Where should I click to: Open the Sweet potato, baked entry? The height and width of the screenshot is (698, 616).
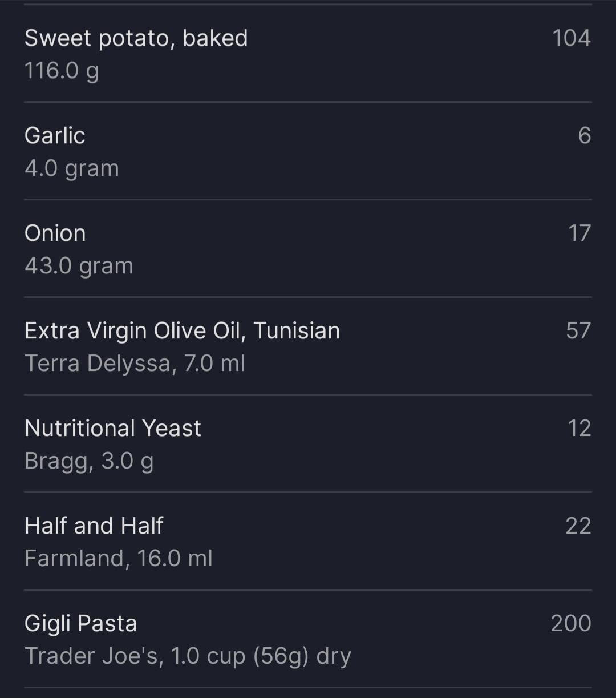(136, 38)
